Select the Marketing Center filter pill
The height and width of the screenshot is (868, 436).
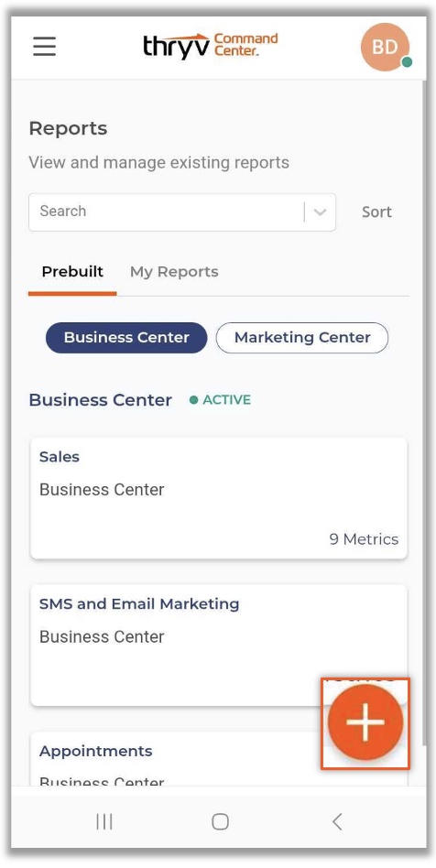302,338
